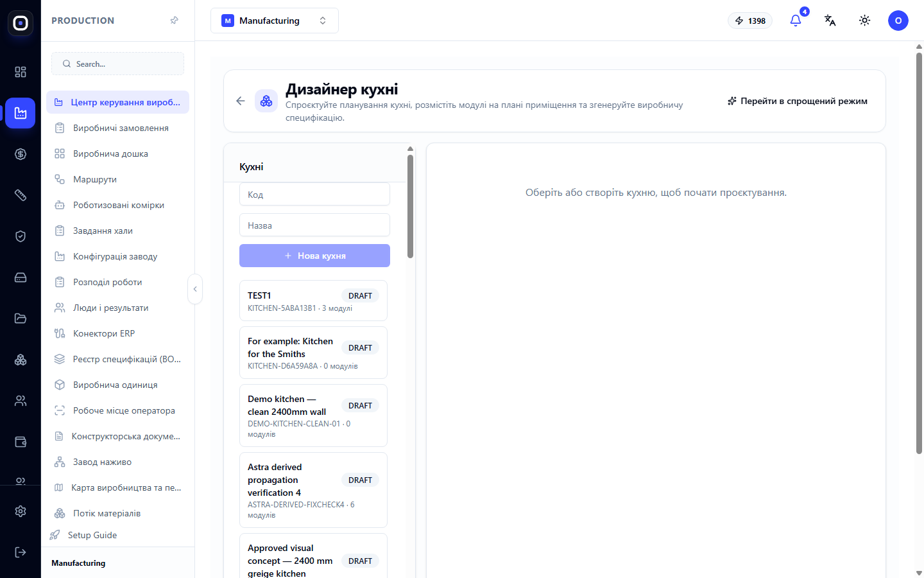Create a kitchen with Нова кухня button

(314, 256)
